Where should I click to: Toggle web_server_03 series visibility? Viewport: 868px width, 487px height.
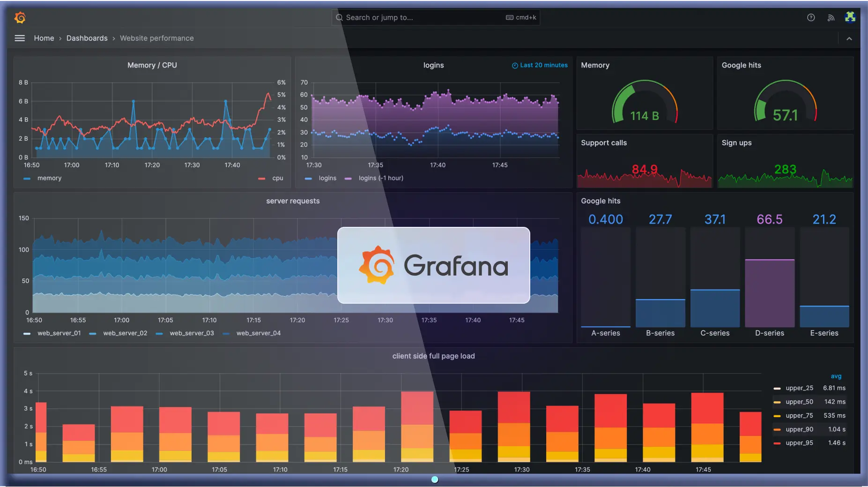(192, 333)
